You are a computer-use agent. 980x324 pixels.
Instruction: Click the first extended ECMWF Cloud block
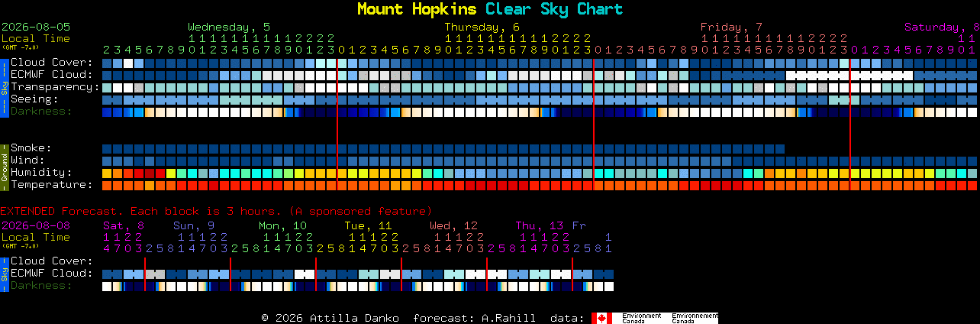coord(107,274)
